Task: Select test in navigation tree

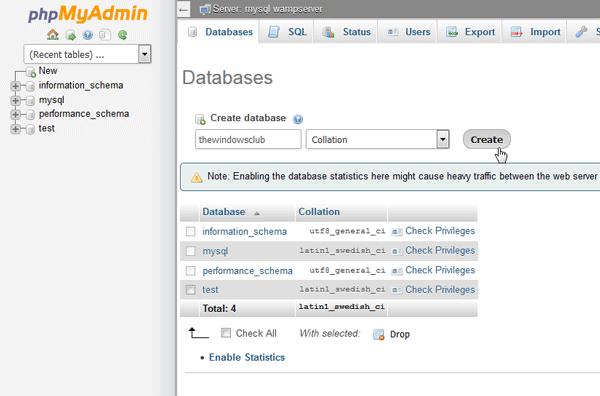Action: [46, 129]
